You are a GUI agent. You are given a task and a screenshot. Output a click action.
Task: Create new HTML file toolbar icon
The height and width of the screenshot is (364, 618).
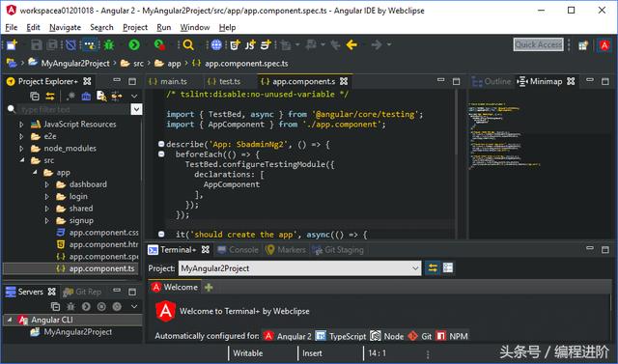[x=235, y=45]
